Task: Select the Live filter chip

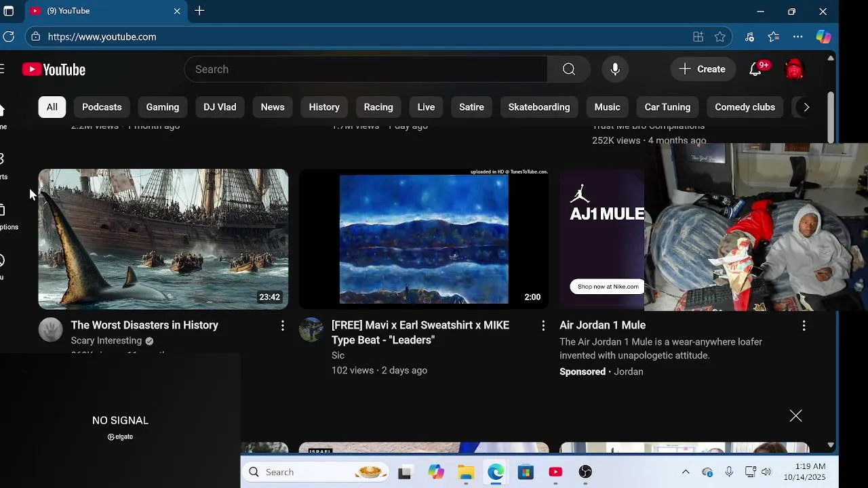Action: 426,107
